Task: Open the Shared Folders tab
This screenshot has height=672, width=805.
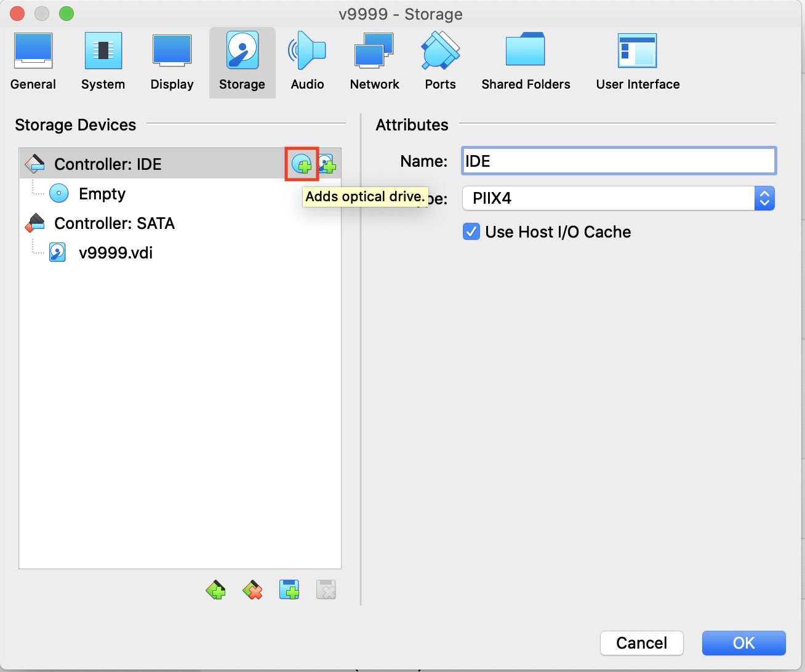Action: pyautogui.click(x=526, y=62)
